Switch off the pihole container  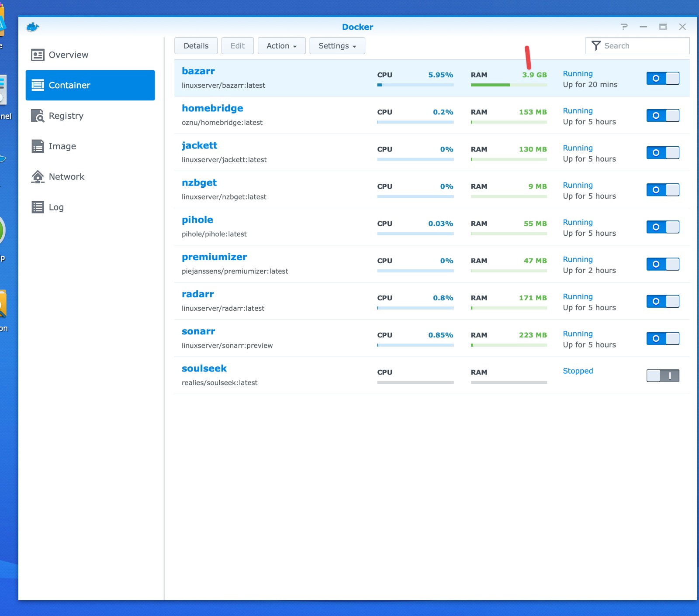point(663,227)
